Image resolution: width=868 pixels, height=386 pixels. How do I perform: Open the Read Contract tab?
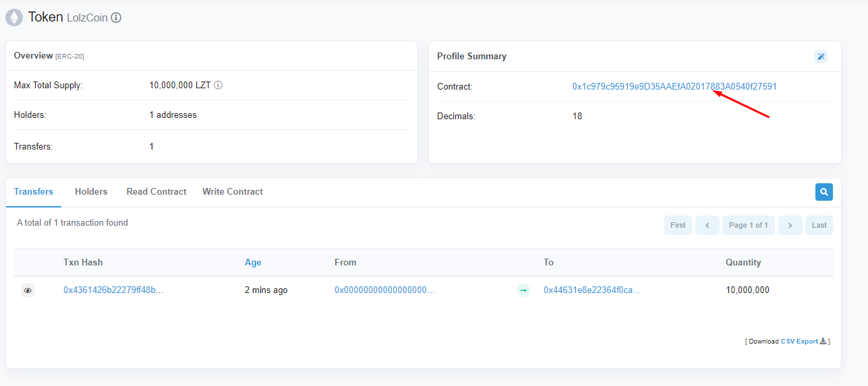[156, 192]
